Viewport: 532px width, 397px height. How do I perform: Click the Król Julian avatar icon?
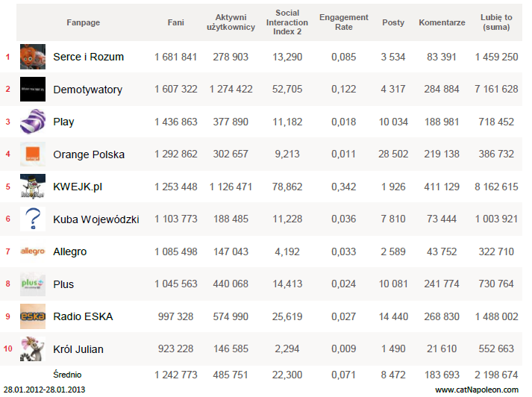point(33,348)
